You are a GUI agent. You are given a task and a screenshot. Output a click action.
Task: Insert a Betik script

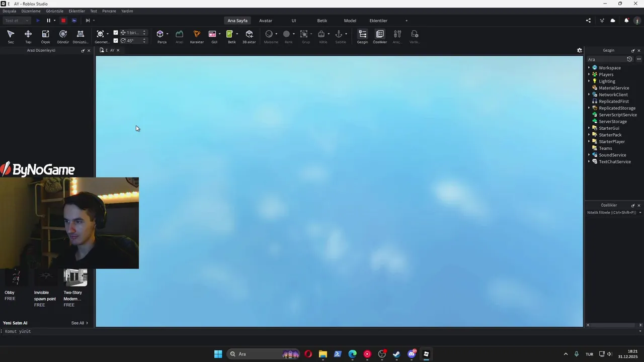(230, 36)
